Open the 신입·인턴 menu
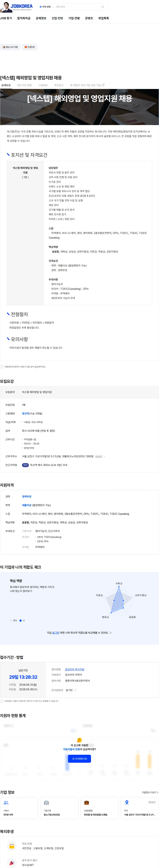 (x=57, y=18)
